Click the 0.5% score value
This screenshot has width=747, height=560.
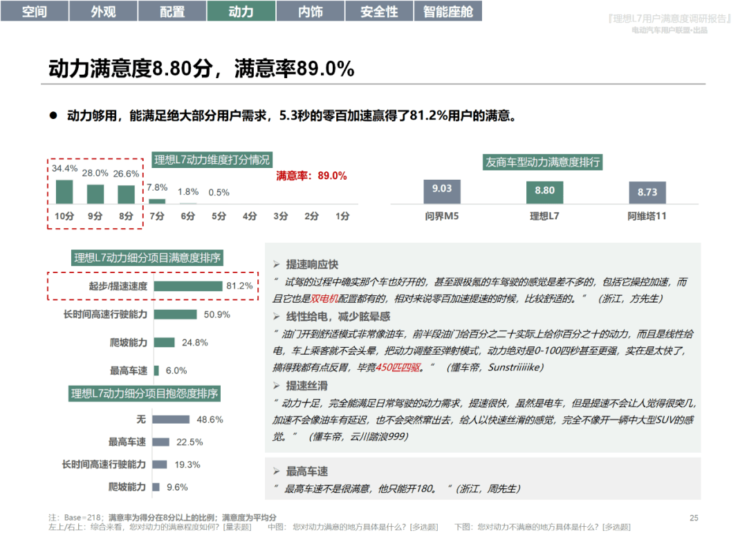(x=219, y=192)
